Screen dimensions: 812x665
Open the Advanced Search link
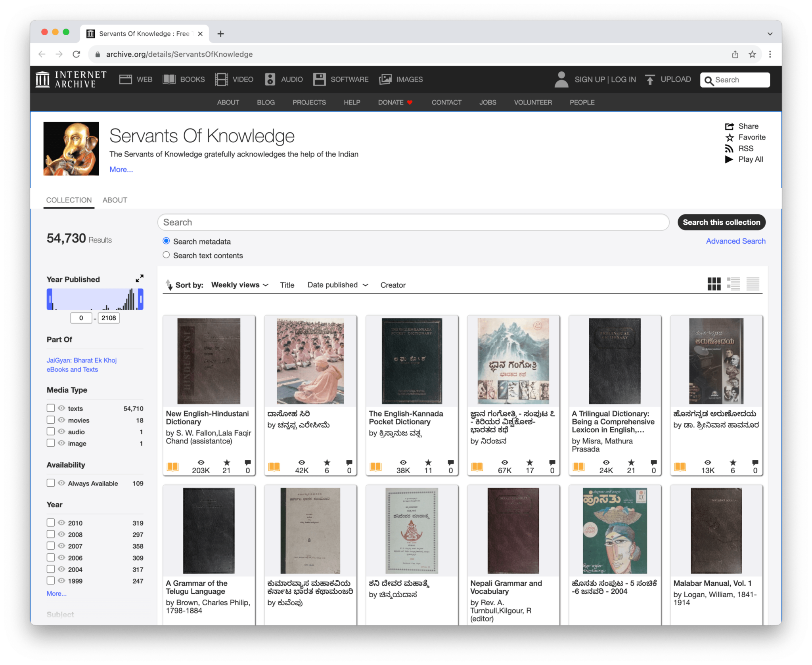tap(735, 241)
